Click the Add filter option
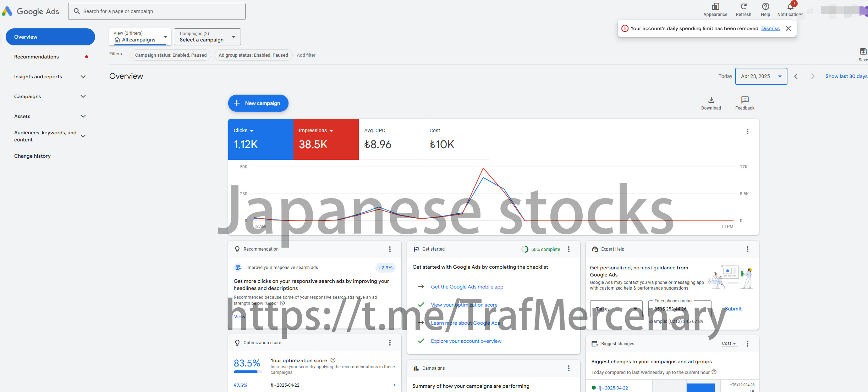Image resolution: width=868 pixels, height=392 pixels. click(x=306, y=55)
